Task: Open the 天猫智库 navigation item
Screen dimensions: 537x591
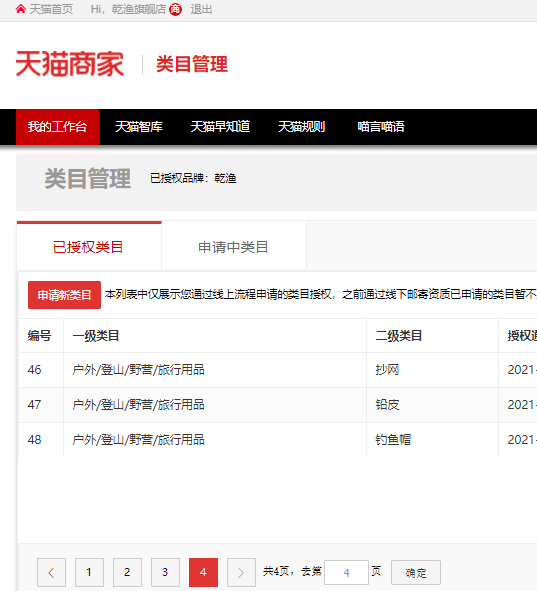Action: tap(139, 127)
